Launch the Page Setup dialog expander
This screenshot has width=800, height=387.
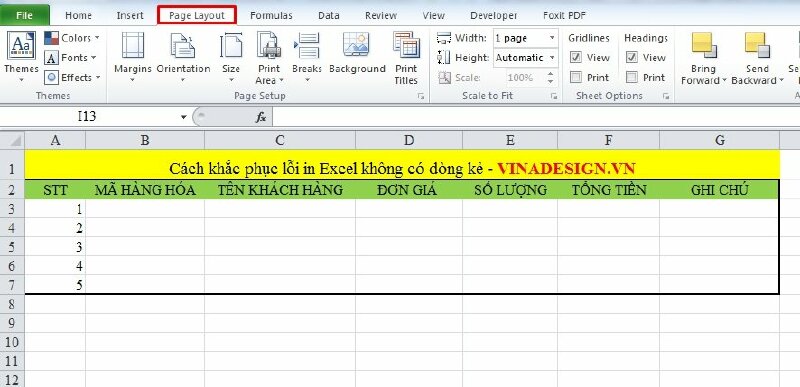[x=421, y=96]
